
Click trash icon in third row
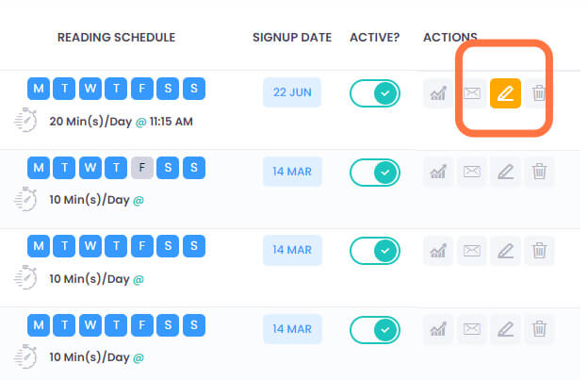click(539, 251)
